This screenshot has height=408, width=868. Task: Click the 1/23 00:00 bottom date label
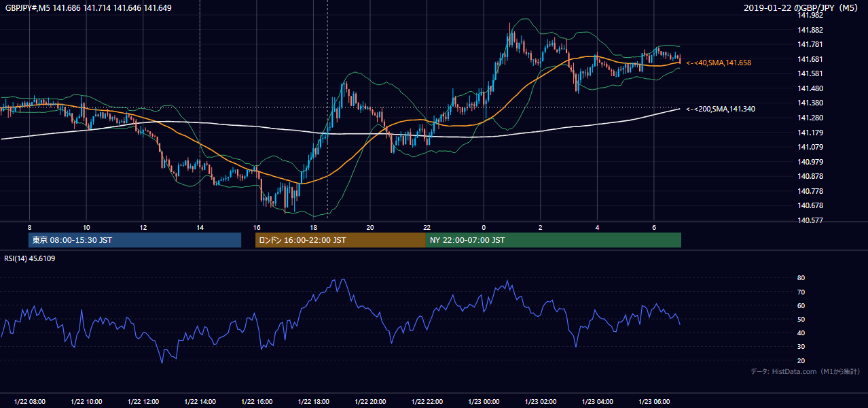(x=484, y=402)
